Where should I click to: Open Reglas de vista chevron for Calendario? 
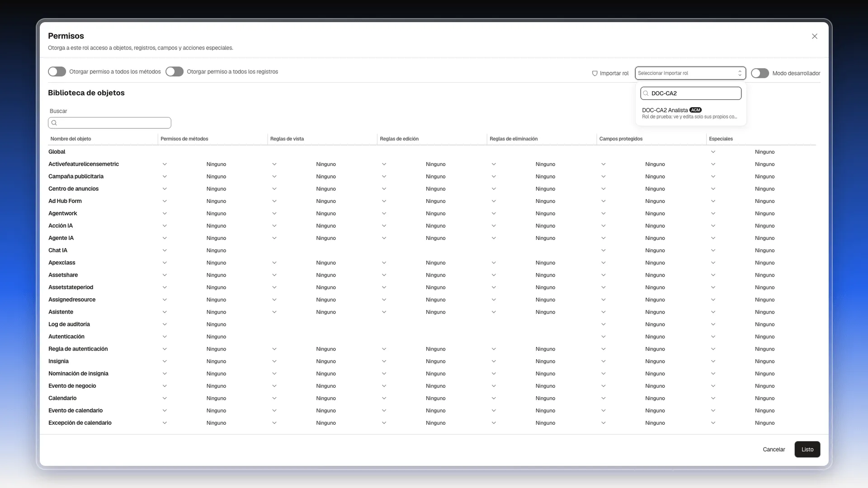tap(274, 399)
